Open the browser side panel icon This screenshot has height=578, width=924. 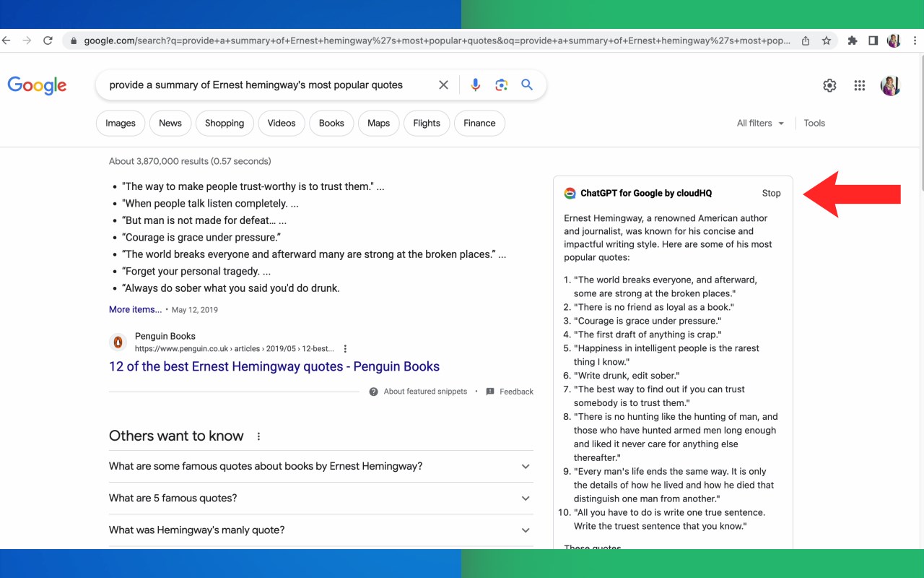pyautogui.click(x=873, y=40)
